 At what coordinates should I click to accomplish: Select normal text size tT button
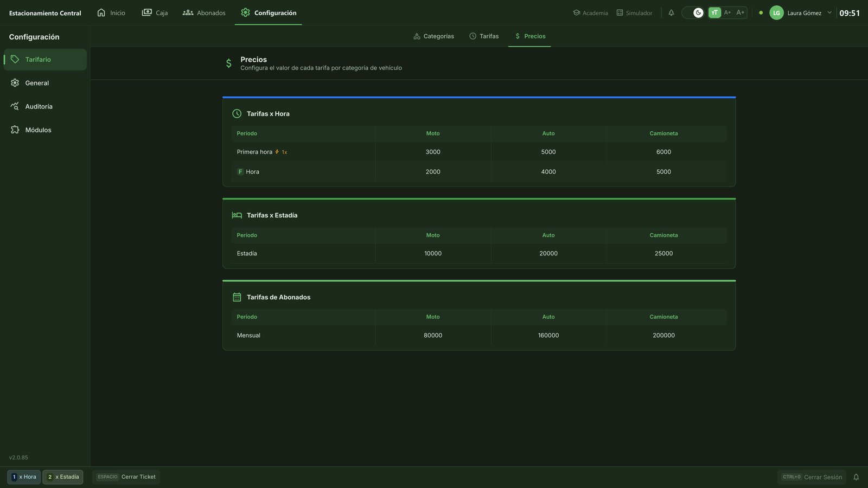[714, 12]
